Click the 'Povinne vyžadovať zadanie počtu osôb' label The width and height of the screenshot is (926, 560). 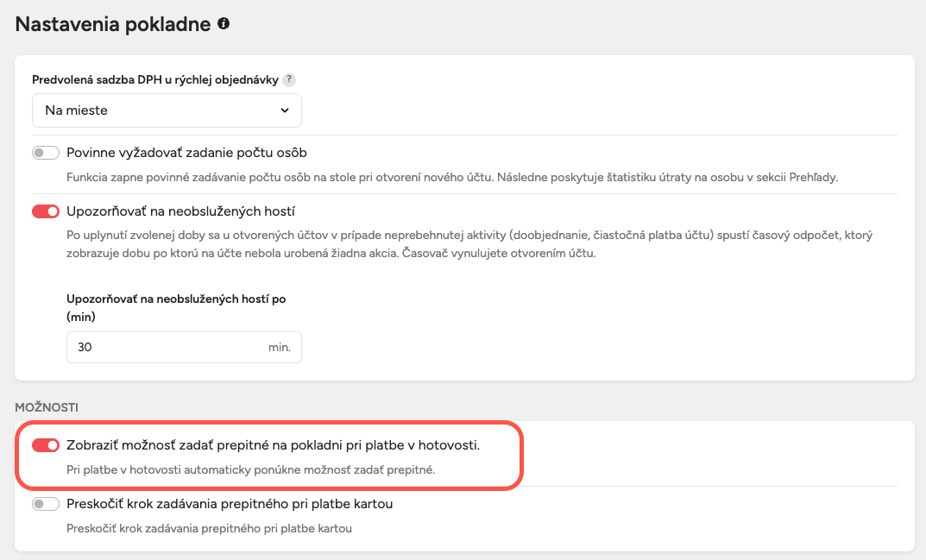187,153
